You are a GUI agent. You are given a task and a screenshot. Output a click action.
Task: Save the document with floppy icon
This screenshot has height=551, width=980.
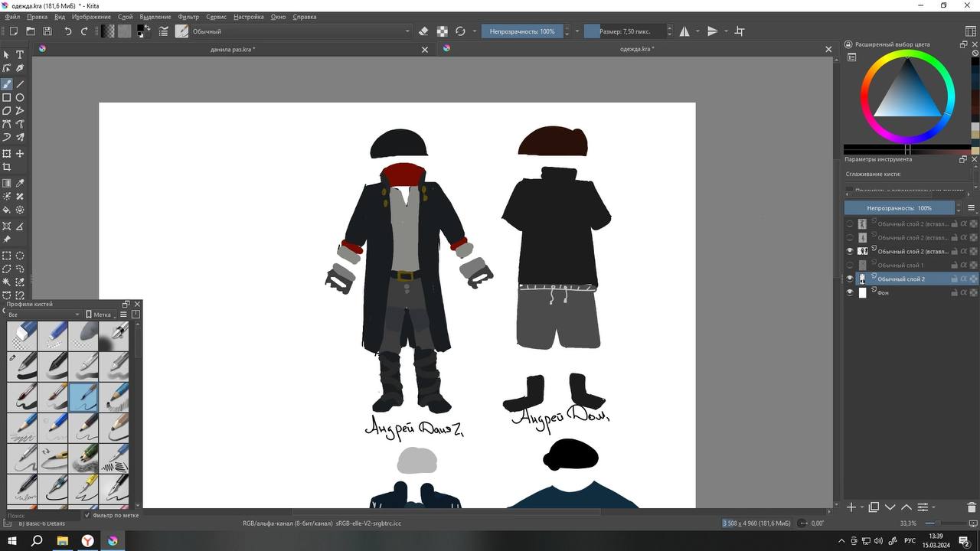click(x=47, y=31)
